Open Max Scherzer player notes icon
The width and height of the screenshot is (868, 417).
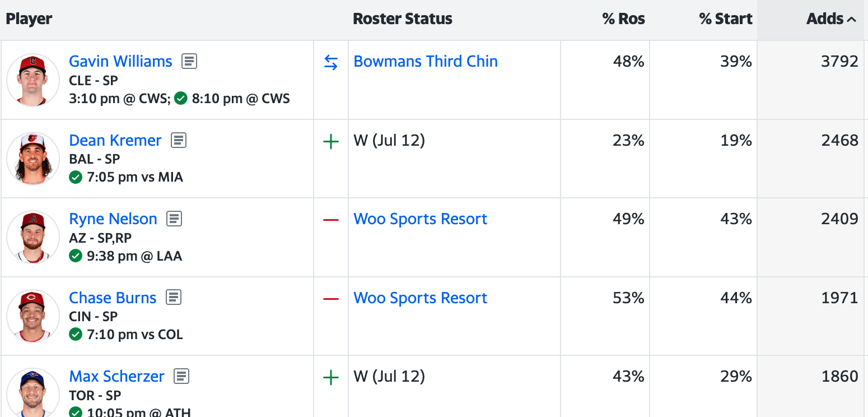[181, 376]
